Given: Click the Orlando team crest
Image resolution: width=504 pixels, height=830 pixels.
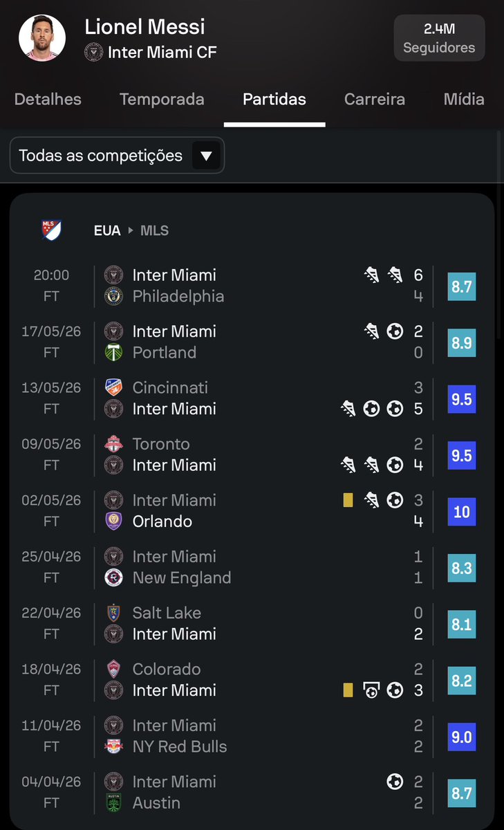Looking at the screenshot, I should coord(113,522).
